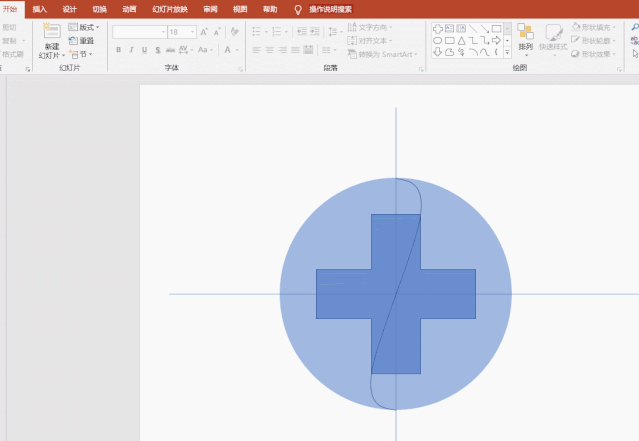Switch to the Insert (插入) tab

39,9
